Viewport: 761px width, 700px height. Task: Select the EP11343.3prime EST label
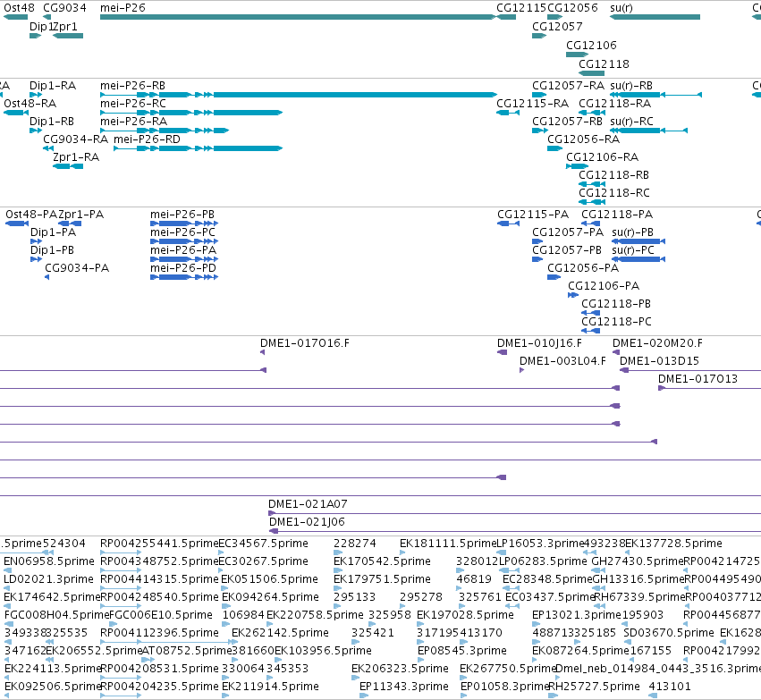(x=404, y=687)
